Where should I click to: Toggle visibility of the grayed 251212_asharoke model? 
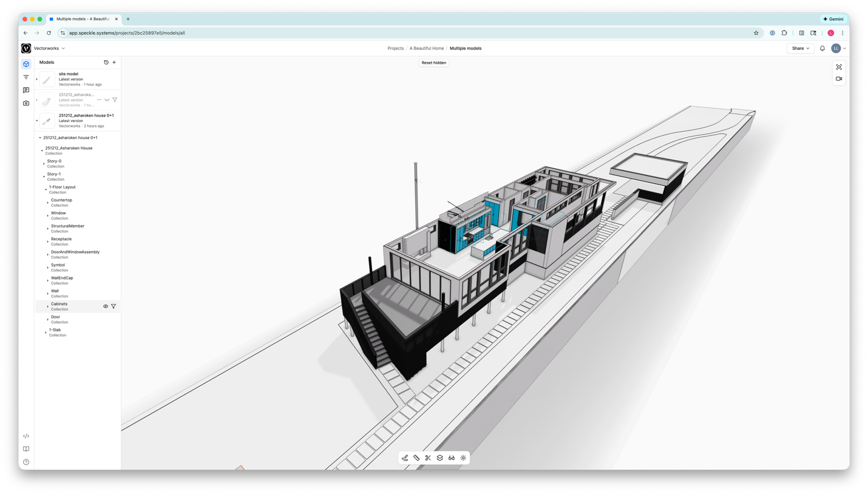(x=107, y=100)
